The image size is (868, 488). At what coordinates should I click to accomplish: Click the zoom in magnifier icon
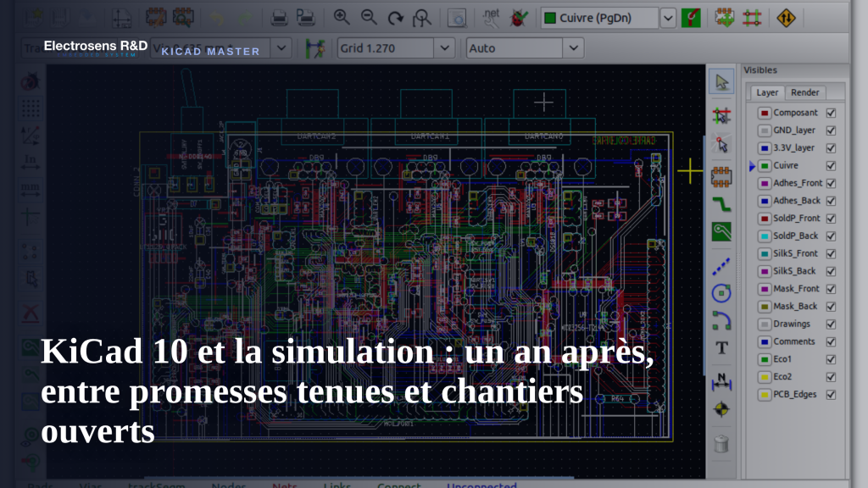(x=342, y=17)
